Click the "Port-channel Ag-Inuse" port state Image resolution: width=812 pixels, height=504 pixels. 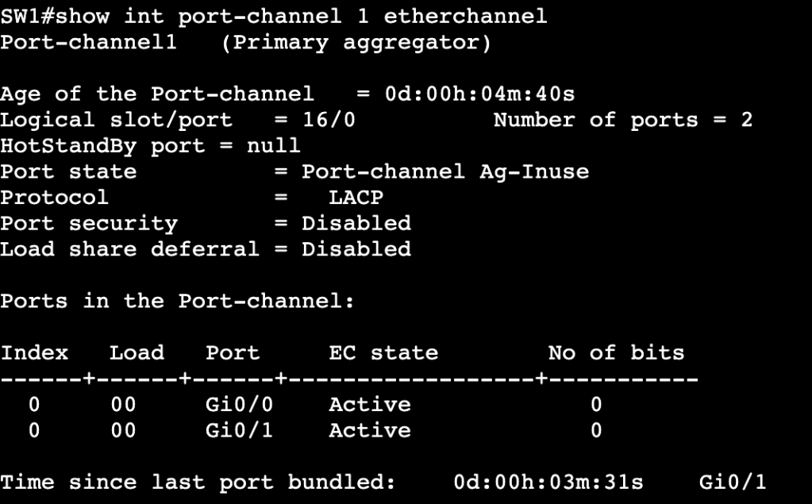(x=445, y=172)
